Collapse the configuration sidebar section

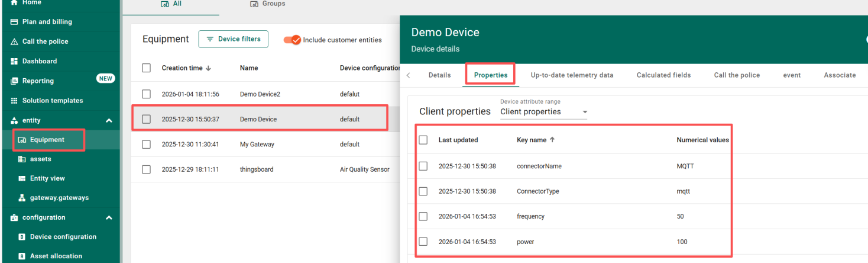coord(109,217)
